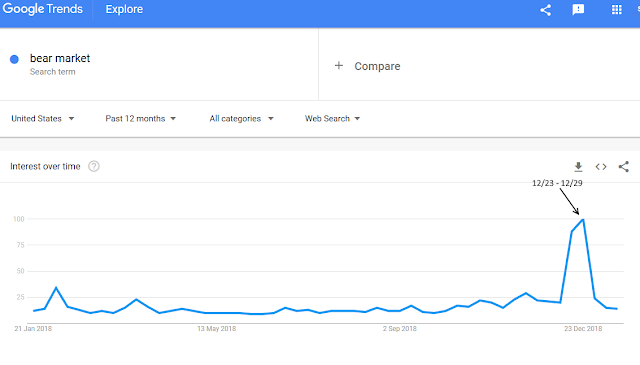Click the share icon in the header
Screen dimensions: 640x365
546,10
